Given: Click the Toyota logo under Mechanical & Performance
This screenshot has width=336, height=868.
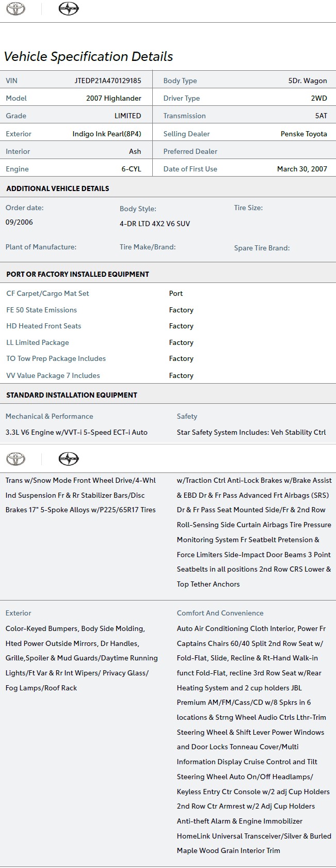Looking at the screenshot, I should pos(15,459).
